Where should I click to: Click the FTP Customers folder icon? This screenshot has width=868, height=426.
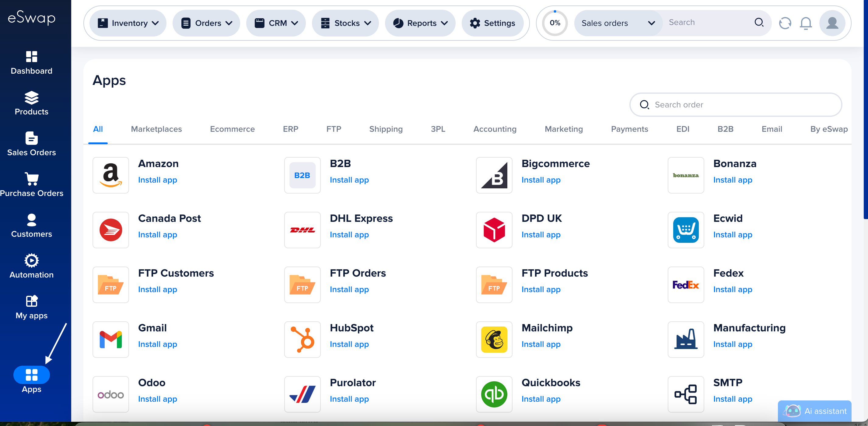pyautogui.click(x=110, y=285)
